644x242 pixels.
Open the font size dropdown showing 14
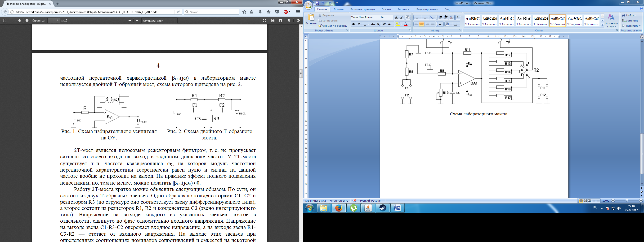click(x=391, y=17)
